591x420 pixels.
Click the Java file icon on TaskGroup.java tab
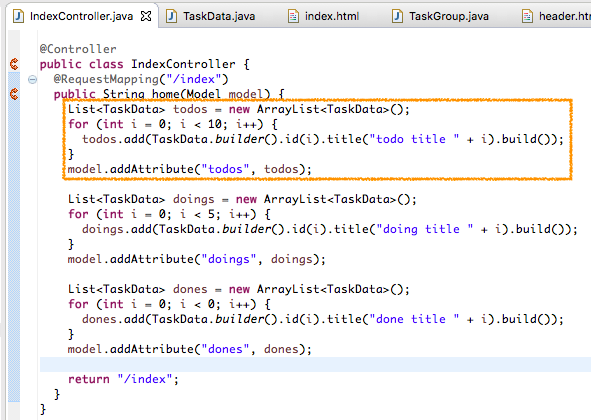point(397,16)
